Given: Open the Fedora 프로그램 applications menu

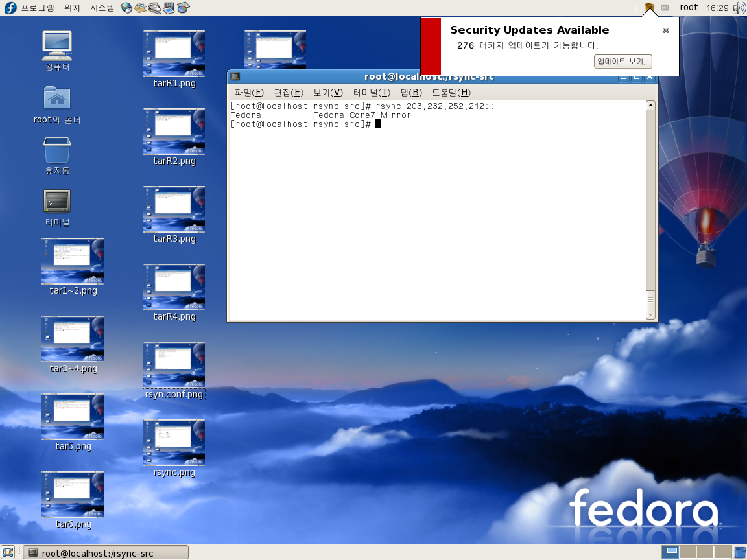Looking at the screenshot, I should pos(30,8).
